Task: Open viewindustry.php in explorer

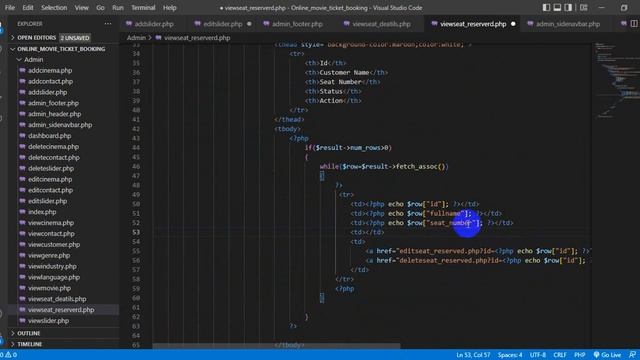Action: tap(52, 266)
